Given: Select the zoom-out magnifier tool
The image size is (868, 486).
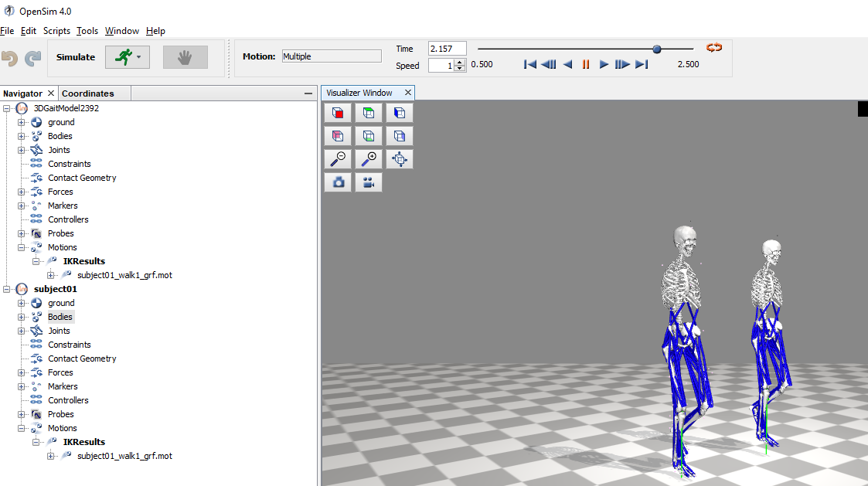Looking at the screenshot, I should 338,158.
